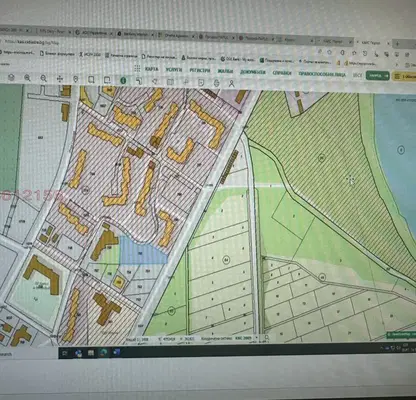Image resolution: width=416 pixels, height=400 pixels.
Task: Choose the measure angle tool icon
Action: tap(139, 81)
